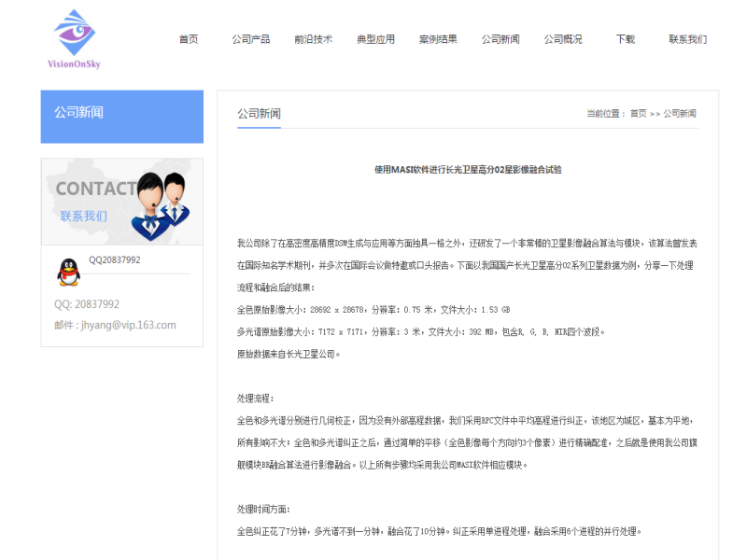The width and height of the screenshot is (747, 560).
Task: Click the 联系我们 text in the CONTACT banner
Action: pyautogui.click(x=84, y=216)
